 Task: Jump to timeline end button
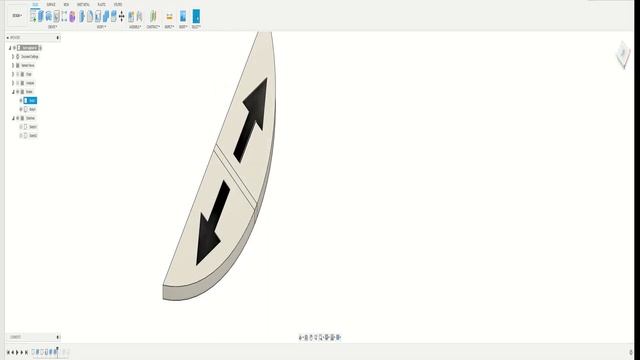pyautogui.click(x=27, y=352)
